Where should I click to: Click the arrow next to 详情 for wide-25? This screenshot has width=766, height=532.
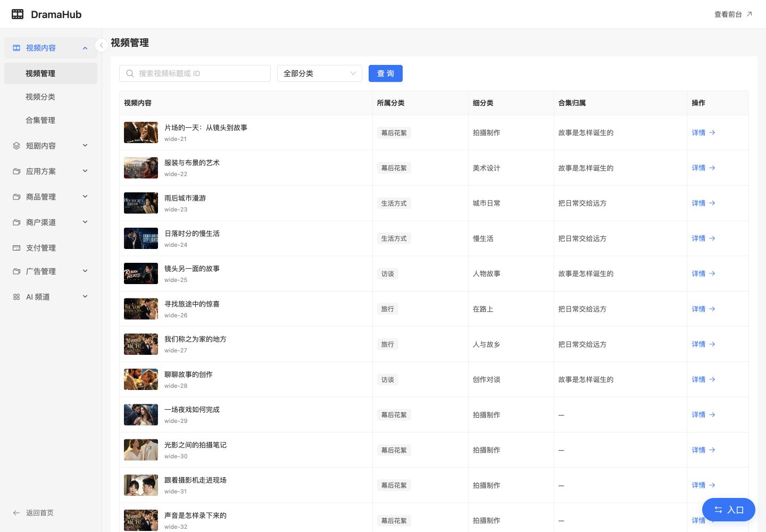pyautogui.click(x=712, y=273)
